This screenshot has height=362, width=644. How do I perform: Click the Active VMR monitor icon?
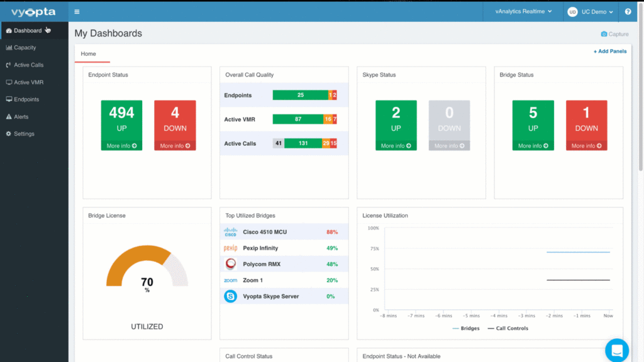pyautogui.click(x=9, y=82)
